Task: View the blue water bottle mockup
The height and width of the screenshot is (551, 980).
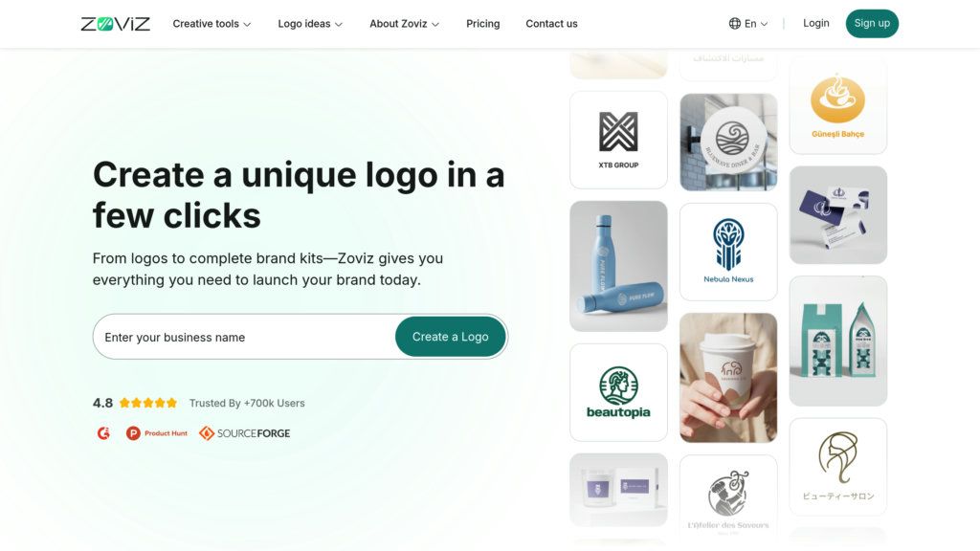Action: pos(618,266)
